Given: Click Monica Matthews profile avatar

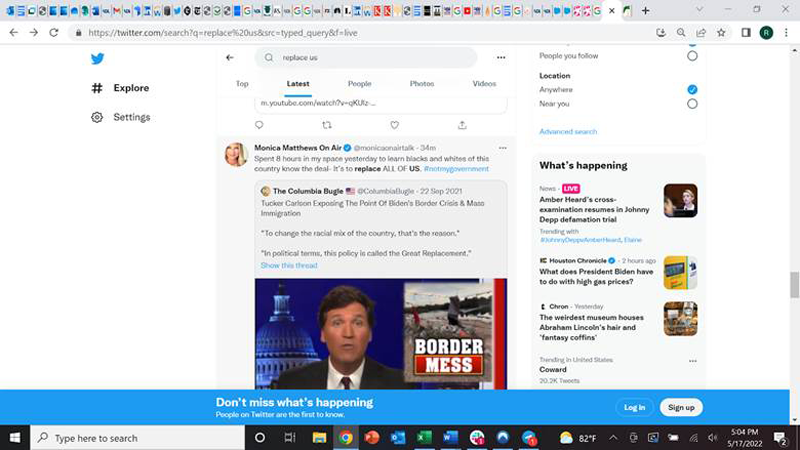Looking at the screenshot, I should (236, 155).
